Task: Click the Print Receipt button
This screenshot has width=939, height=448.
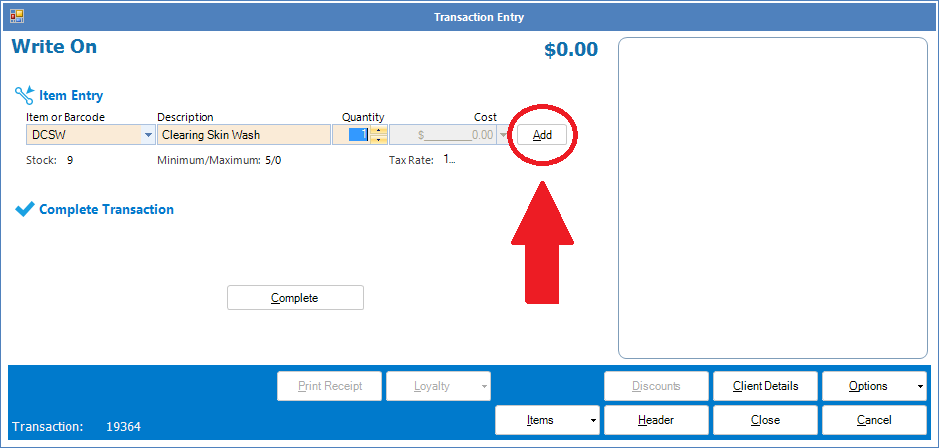Action: 330,386
